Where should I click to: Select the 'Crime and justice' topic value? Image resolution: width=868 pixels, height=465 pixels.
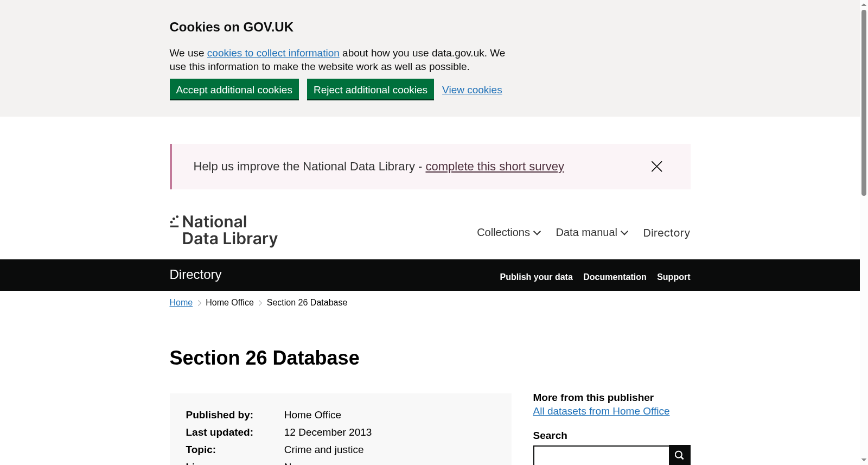click(x=324, y=450)
